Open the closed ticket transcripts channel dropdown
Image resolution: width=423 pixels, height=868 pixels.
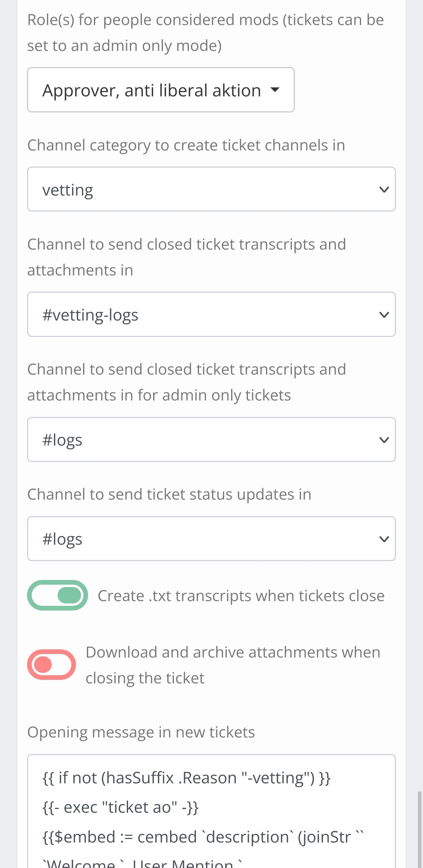tap(211, 314)
